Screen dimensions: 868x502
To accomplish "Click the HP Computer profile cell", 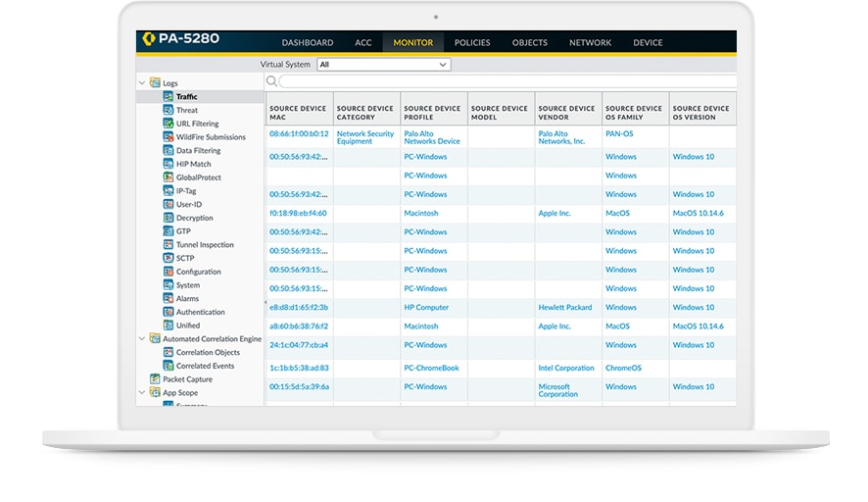I will pos(426,307).
